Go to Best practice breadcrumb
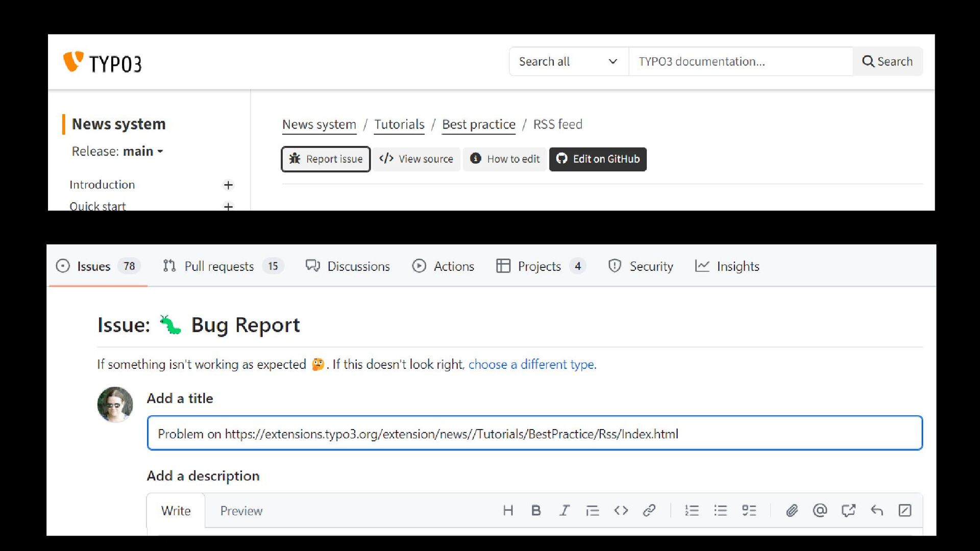 coord(479,124)
